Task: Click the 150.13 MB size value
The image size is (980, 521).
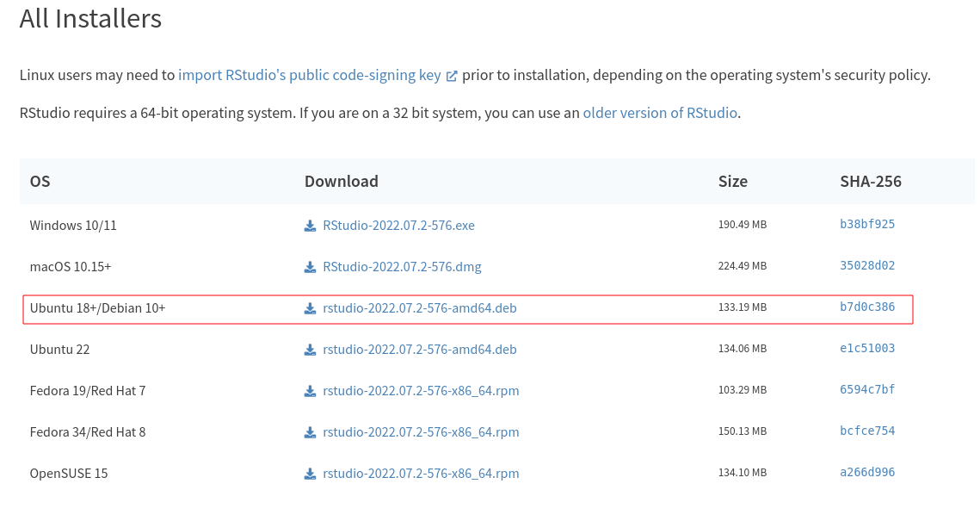Action: click(742, 431)
